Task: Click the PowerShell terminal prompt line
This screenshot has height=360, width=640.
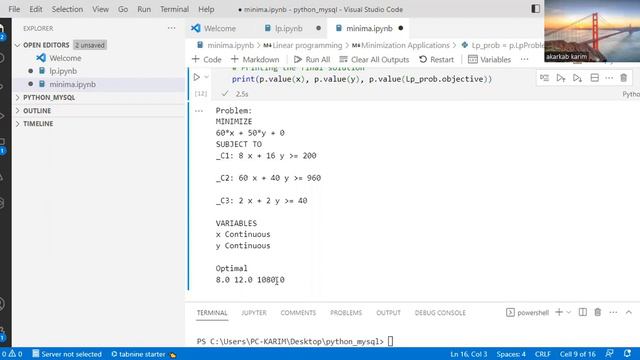Action: coord(295,341)
